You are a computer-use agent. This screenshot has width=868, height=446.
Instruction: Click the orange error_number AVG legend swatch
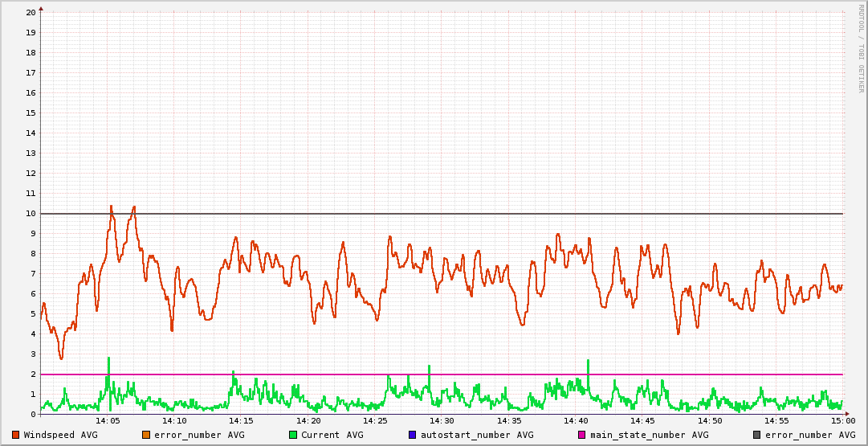click(146, 435)
